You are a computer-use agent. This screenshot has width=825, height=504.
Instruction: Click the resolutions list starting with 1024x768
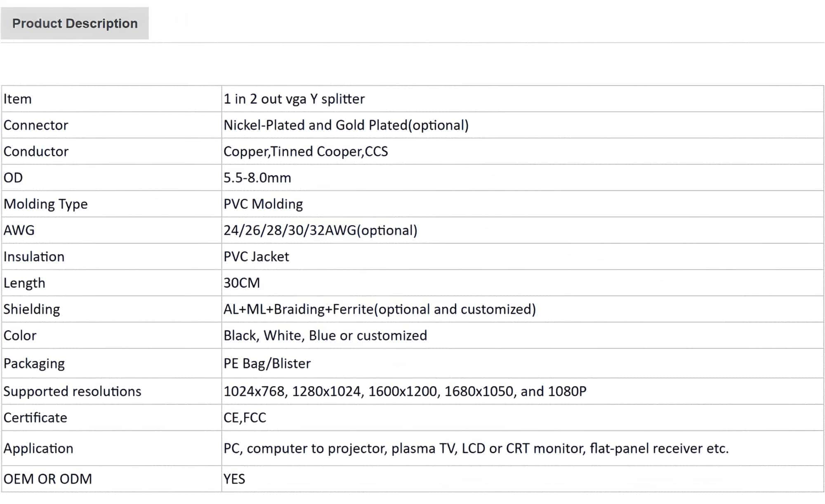pos(405,391)
